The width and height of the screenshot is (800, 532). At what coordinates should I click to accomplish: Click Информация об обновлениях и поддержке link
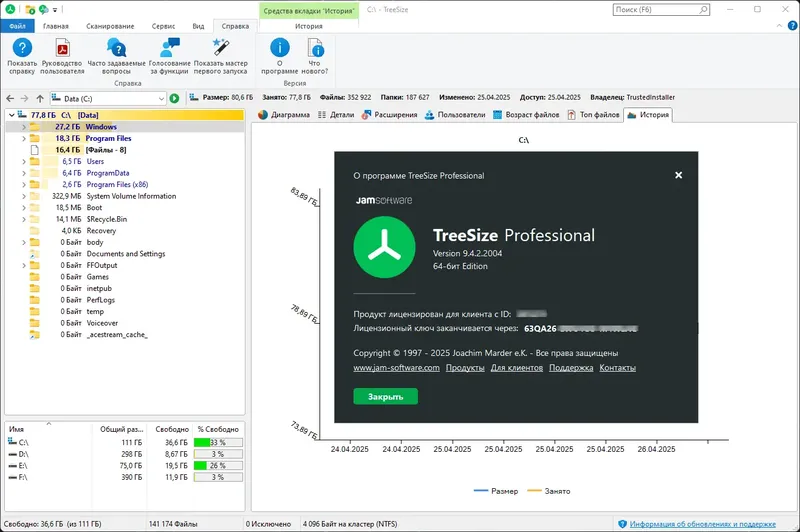pos(703,524)
